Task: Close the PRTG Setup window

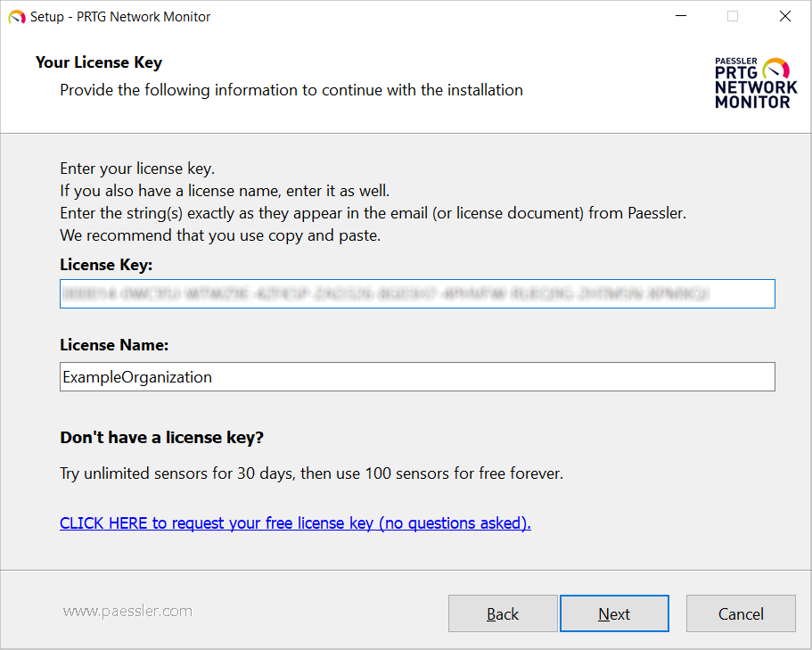Action: pos(785,16)
